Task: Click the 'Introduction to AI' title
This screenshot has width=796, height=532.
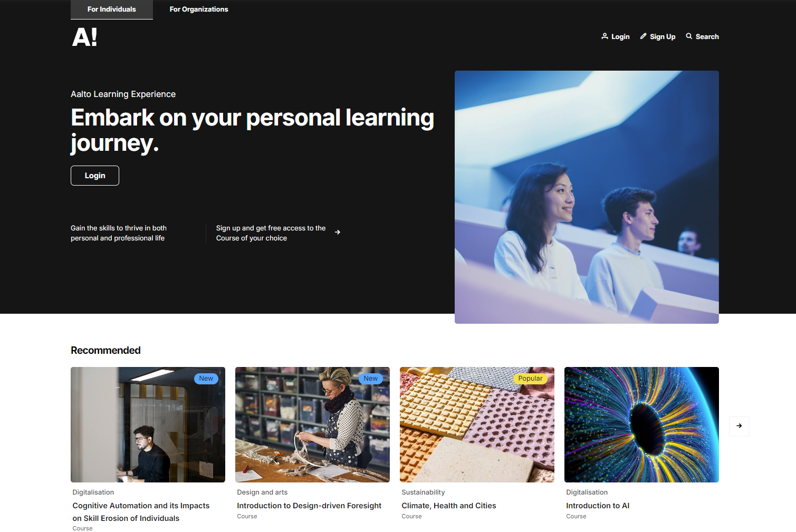Action: tap(598, 506)
